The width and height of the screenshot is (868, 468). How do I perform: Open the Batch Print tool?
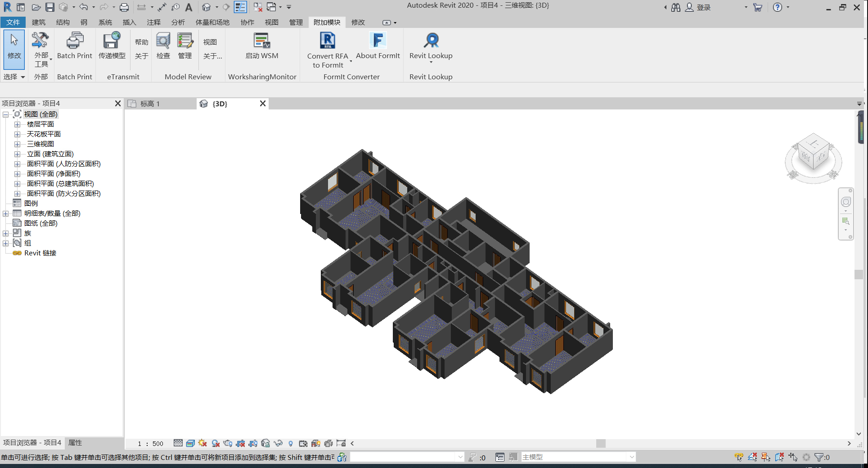tap(75, 46)
